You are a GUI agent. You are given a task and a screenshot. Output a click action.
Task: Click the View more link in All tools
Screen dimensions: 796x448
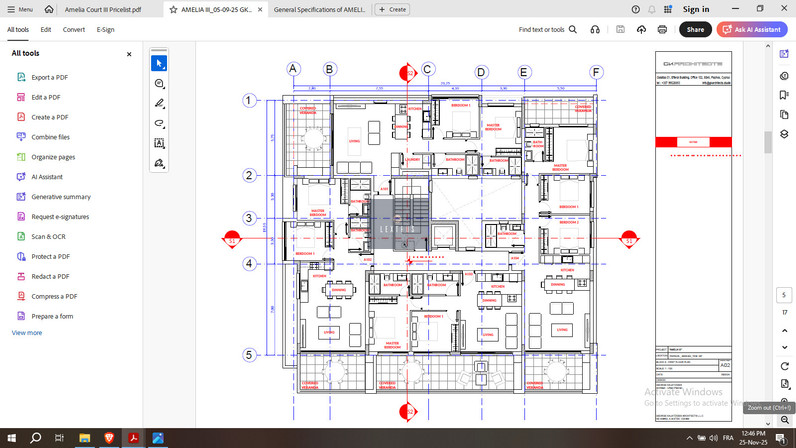[27, 332]
